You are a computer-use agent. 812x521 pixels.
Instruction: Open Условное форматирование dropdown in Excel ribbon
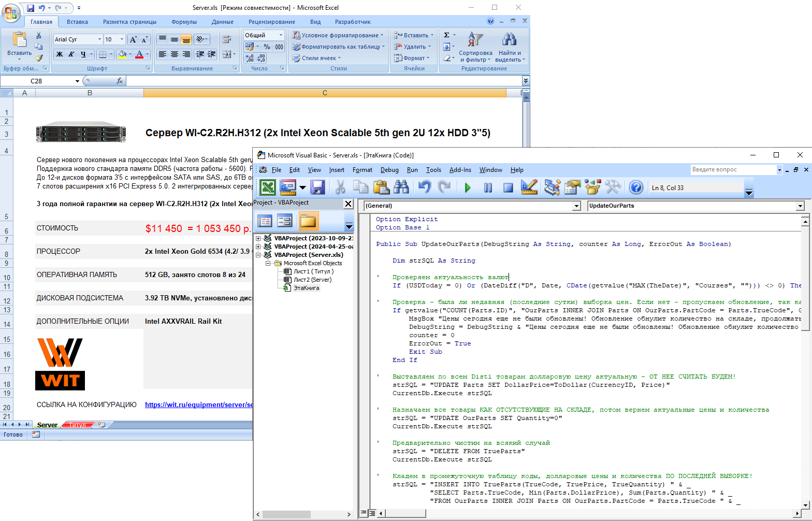338,35
